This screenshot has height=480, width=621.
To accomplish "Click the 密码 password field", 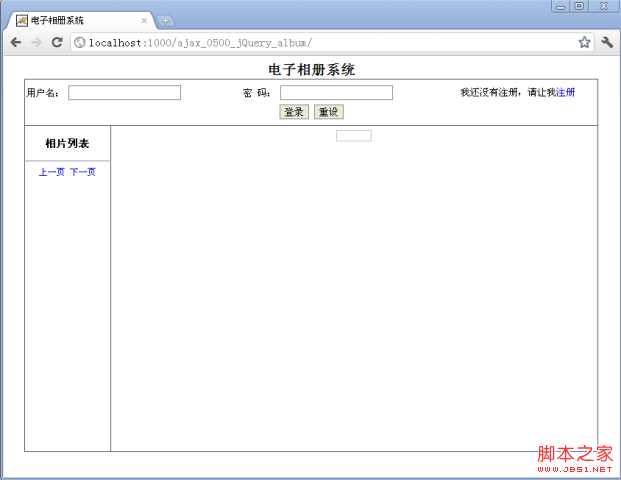I will pyautogui.click(x=336, y=93).
